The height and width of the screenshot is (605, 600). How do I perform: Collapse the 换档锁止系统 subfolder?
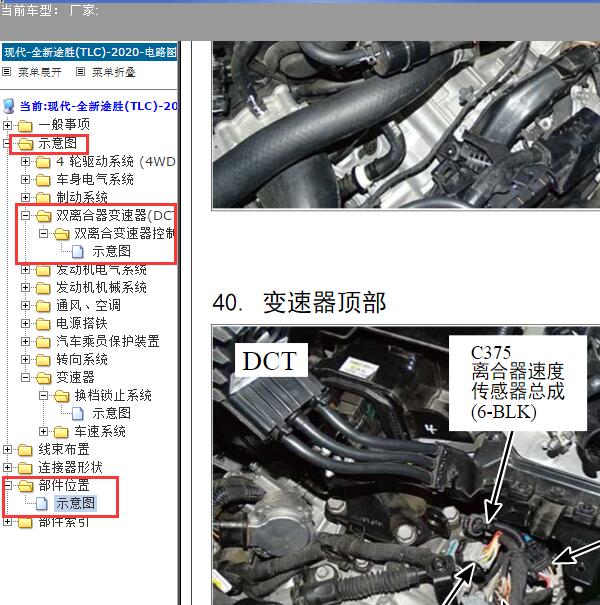(43, 395)
